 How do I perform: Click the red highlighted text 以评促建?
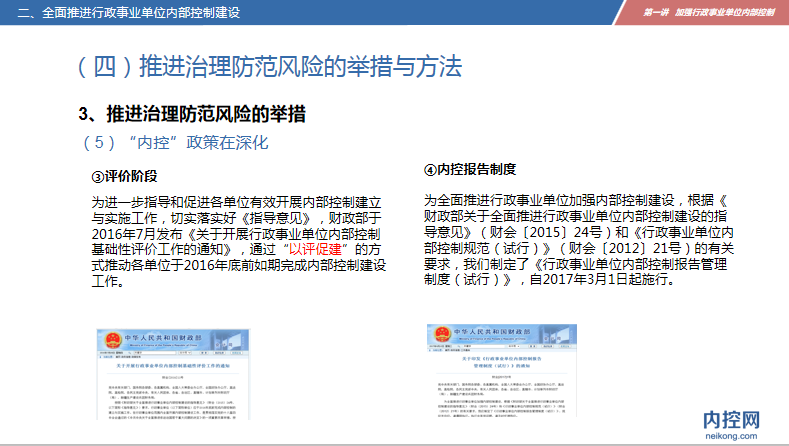(x=316, y=248)
